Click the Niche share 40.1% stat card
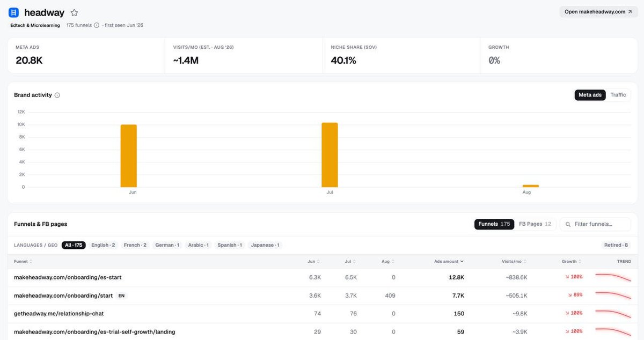Screen dimensions: 644x340 pos(401,55)
